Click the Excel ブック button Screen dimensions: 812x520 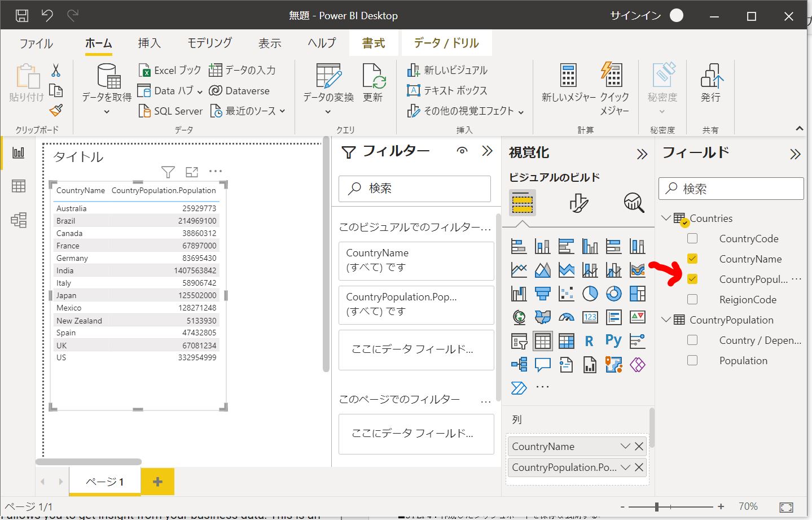pos(170,70)
